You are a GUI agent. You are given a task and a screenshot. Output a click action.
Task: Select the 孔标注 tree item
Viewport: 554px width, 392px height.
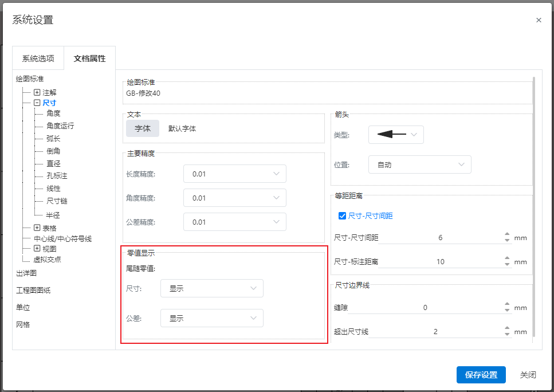pyautogui.click(x=57, y=176)
